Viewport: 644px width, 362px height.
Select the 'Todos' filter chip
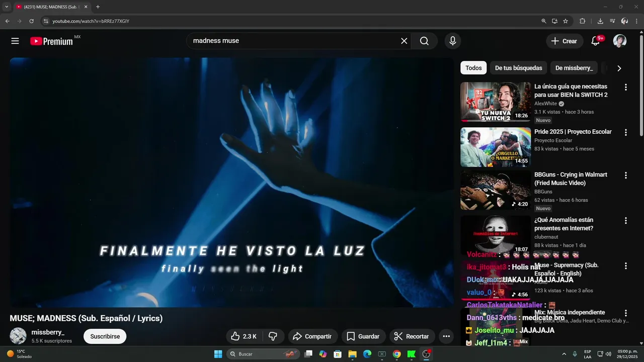(x=473, y=68)
